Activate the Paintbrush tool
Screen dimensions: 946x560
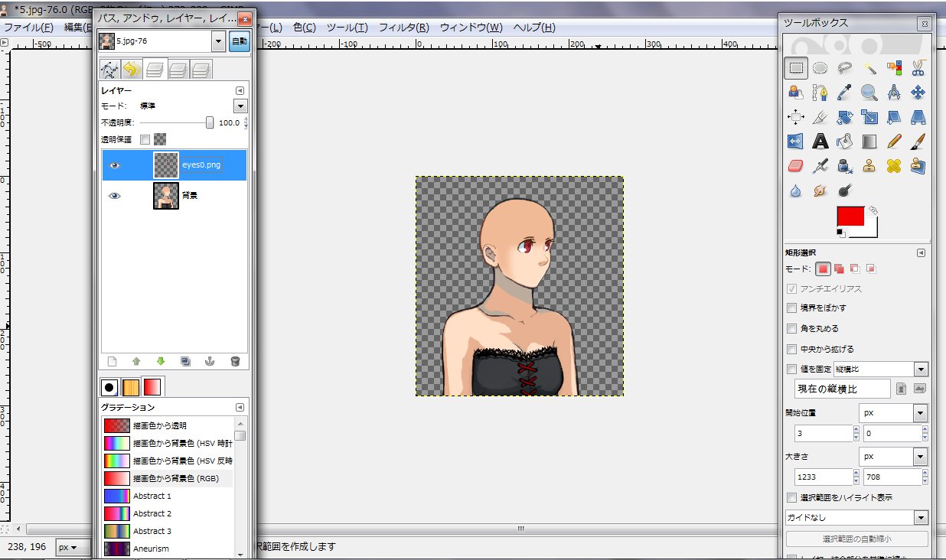918,141
